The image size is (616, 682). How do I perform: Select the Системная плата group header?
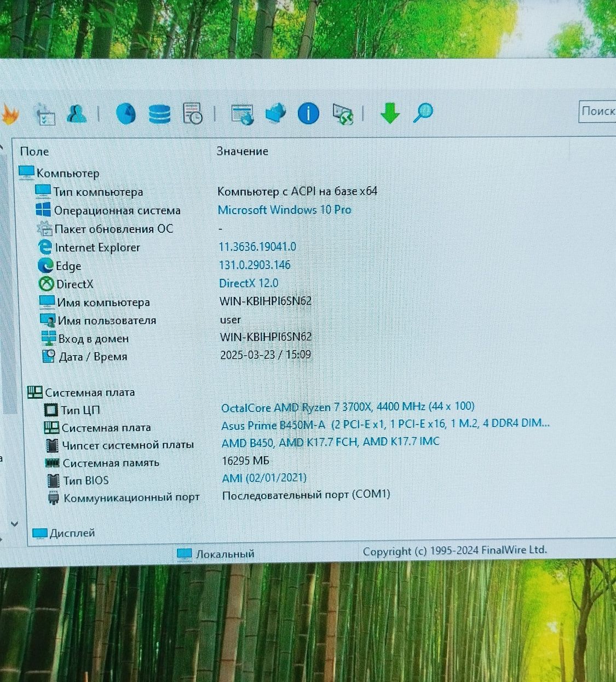coord(90,392)
